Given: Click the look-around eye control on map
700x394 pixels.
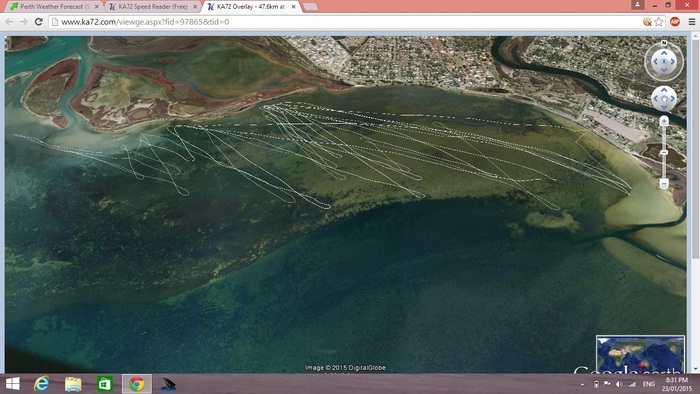Looking at the screenshot, I should 664,62.
